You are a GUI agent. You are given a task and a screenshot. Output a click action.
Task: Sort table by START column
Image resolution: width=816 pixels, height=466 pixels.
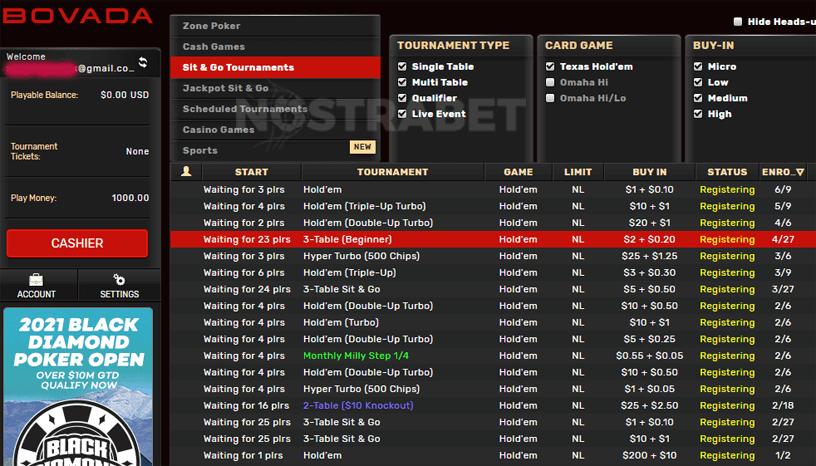pyautogui.click(x=251, y=172)
